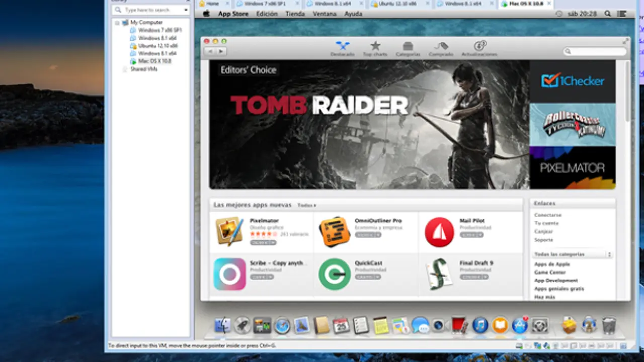Click the Canjear link
This screenshot has width=644, height=362.
point(543,232)
